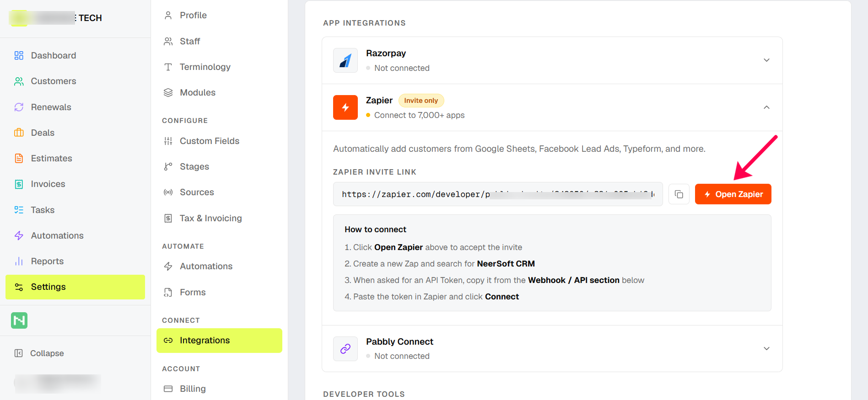Copy the Zapier invite link
Viewport: 868px width, 400px height.
679,194
